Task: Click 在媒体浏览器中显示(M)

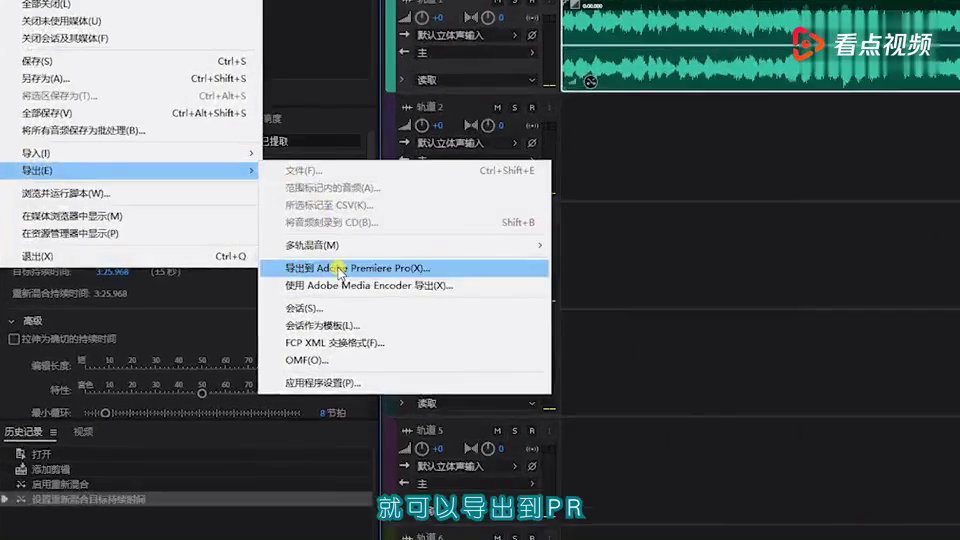Action: [x=129, y=216]
